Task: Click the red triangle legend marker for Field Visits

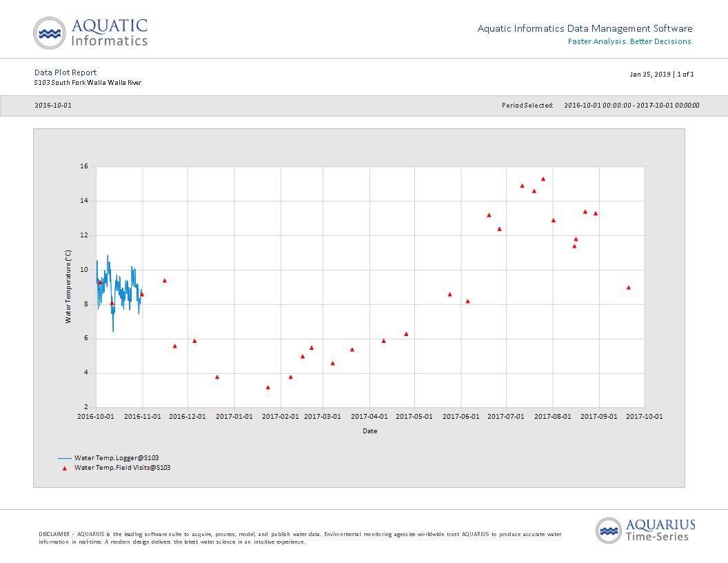Action: (x=65, y=468)
